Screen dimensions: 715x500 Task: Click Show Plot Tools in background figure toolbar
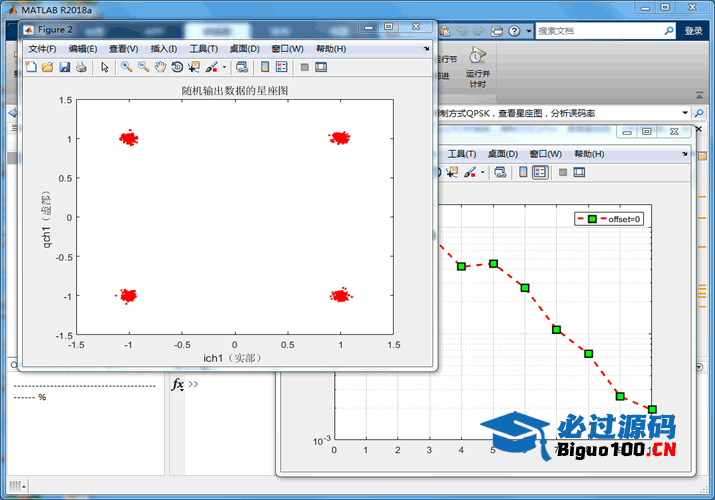[x=579, y=172]
